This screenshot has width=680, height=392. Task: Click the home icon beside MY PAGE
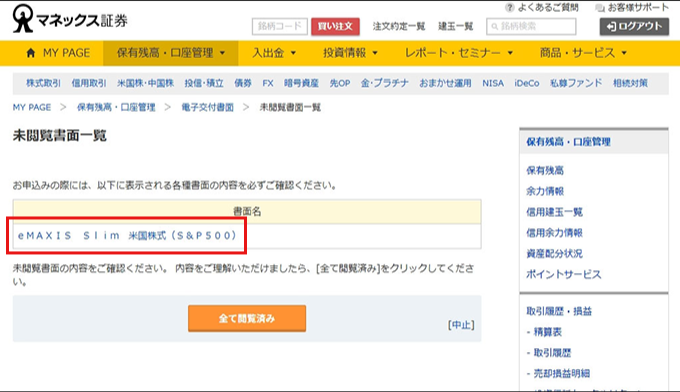[x=31, y=53]
